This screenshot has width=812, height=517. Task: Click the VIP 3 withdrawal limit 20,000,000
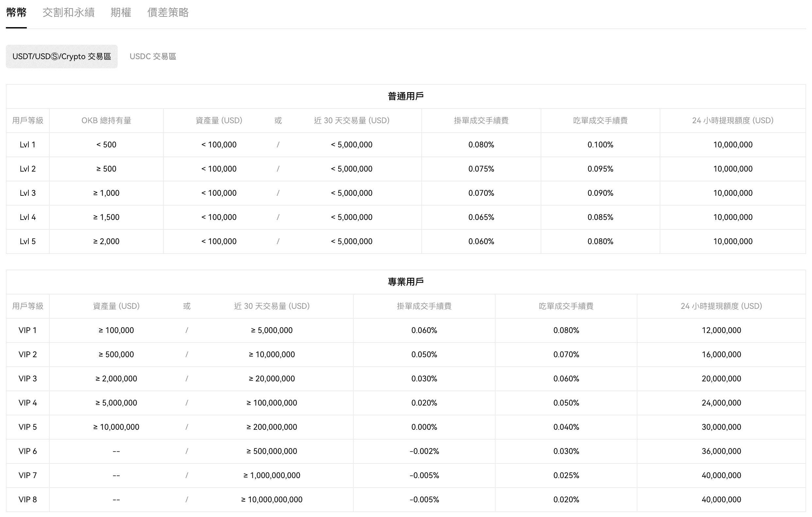[721, 379]
